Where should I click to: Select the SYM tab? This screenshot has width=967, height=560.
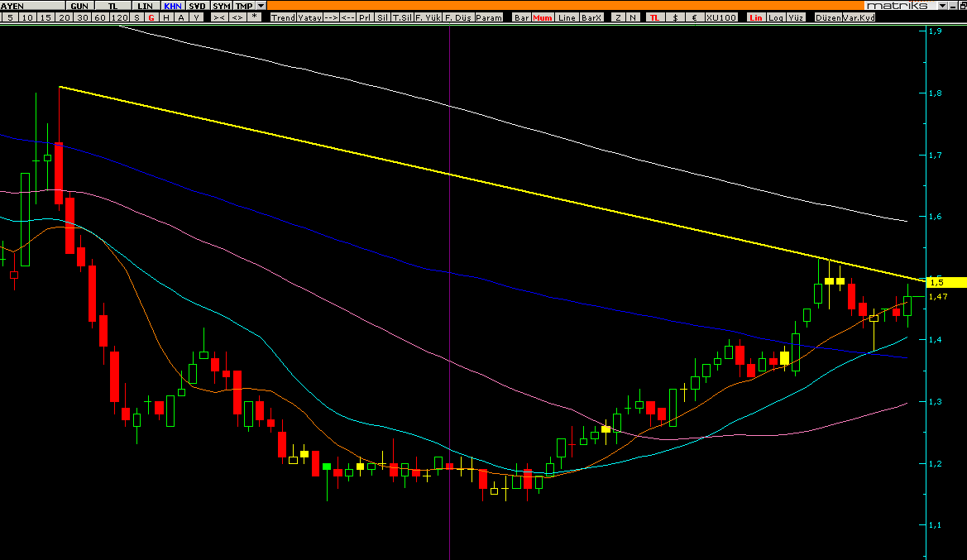click(222, 6)
